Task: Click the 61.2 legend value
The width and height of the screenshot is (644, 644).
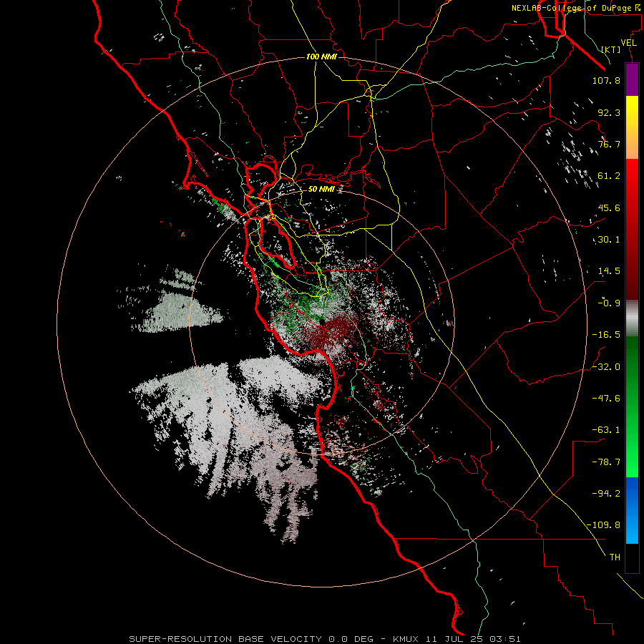Action: (609, 176)
